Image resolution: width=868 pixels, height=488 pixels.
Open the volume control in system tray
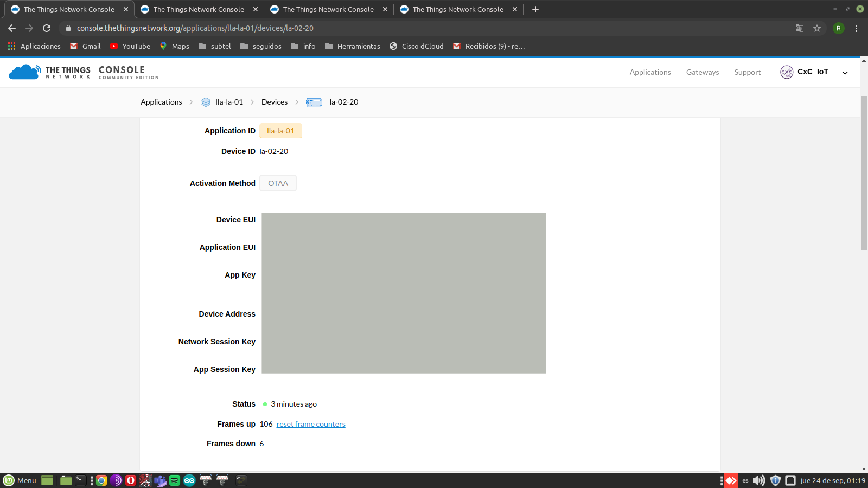click(x=759, y=480)
